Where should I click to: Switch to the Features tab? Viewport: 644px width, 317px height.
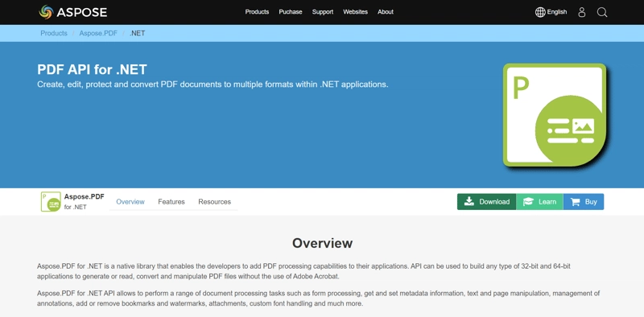coord(171,202)
